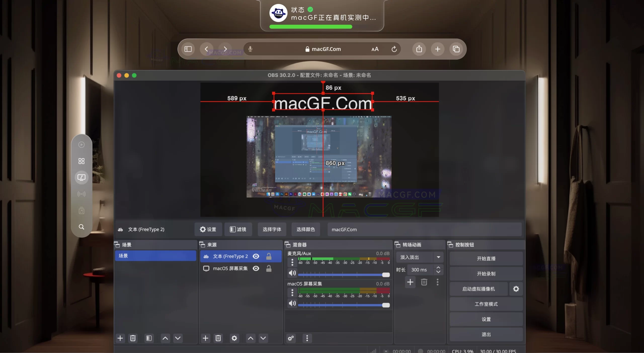Open source properties via the gear below sources

coord(234,338)
